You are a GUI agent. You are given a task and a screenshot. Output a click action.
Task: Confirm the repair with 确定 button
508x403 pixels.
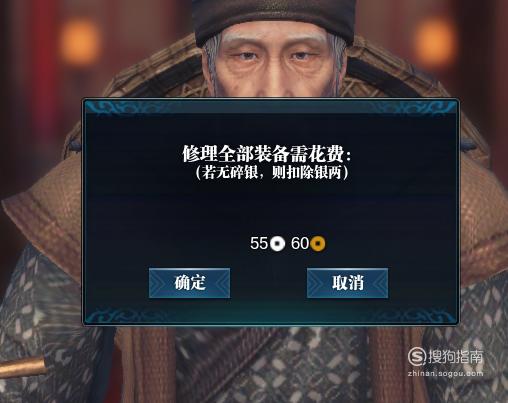pyautogui.click(x=189, y=283)
